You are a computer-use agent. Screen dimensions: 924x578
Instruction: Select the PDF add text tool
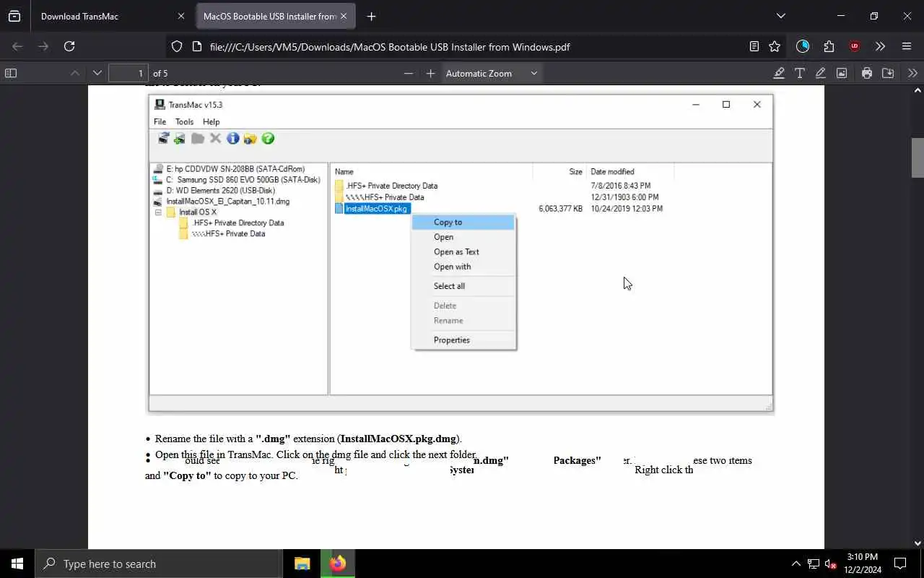pos(800,73)
